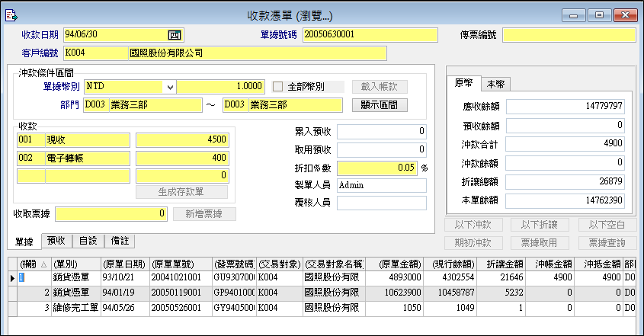Screen dimensions: 644x336
Task: Switch to the 備註 tab
Action: pyautogui.click(x=120, y=241)
